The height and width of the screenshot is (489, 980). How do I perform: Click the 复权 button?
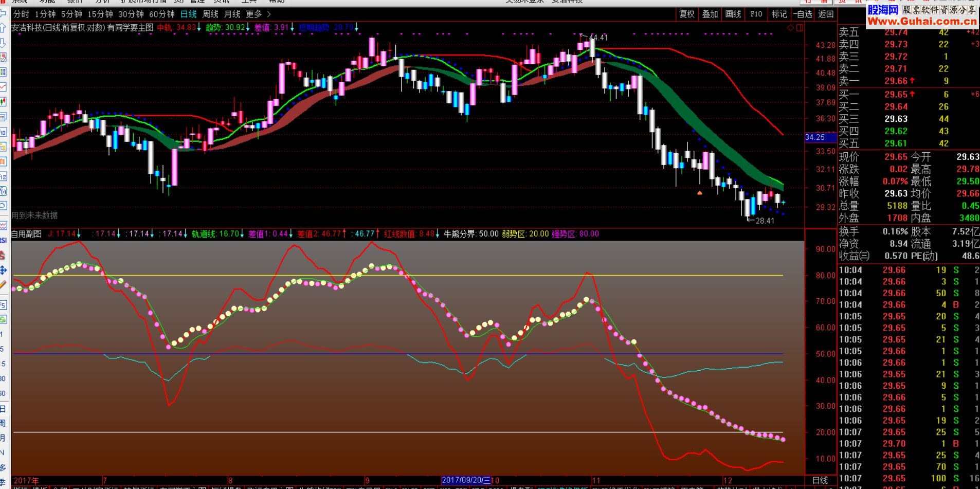687,14
